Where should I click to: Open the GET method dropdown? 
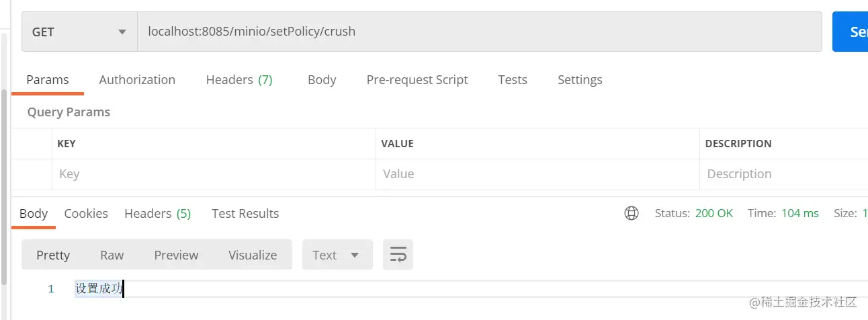tap(79, 32)
